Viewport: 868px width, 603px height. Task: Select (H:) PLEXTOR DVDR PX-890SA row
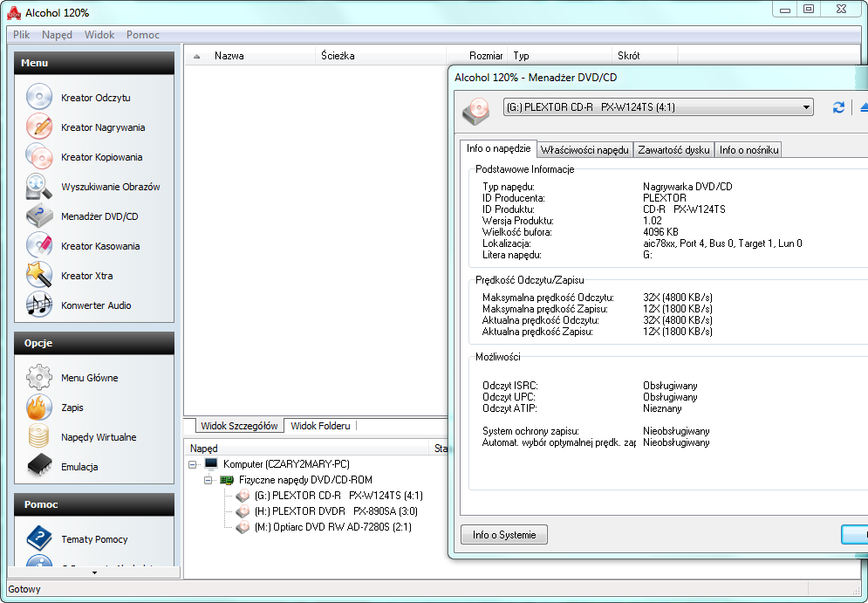tap(336, 511)
